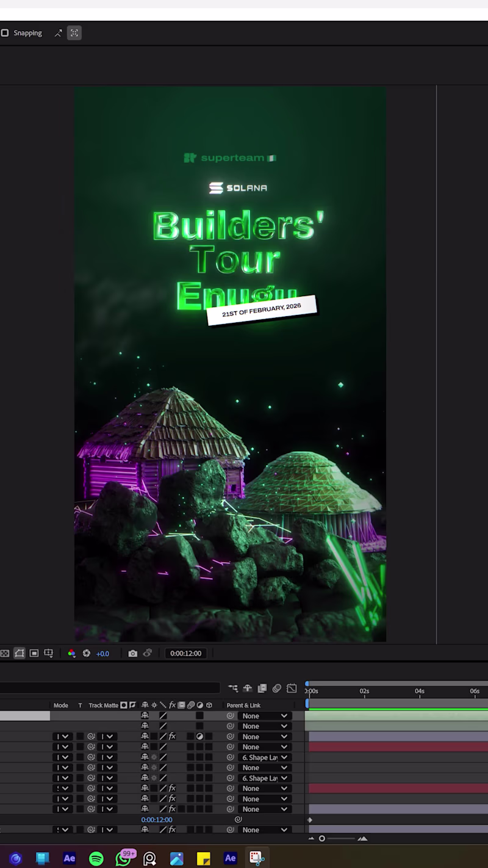Toggle preserve transparency box on third layer row
The width and height of the screenshot is (488, 868).
[80, 737]
